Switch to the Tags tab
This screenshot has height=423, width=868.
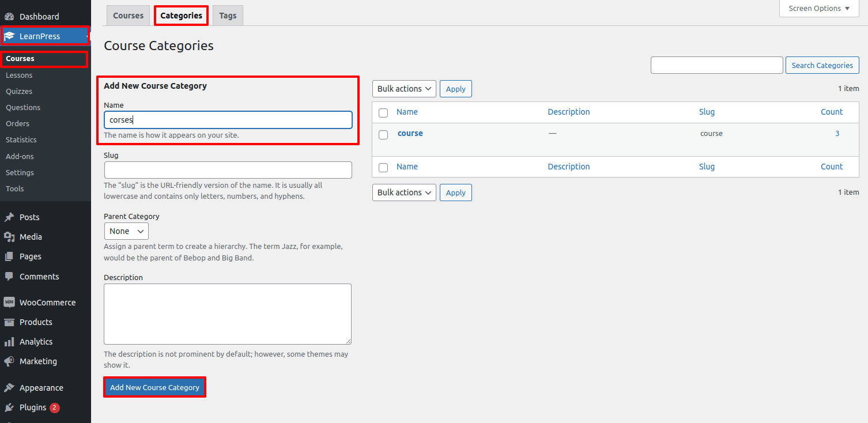coord(228,16)
